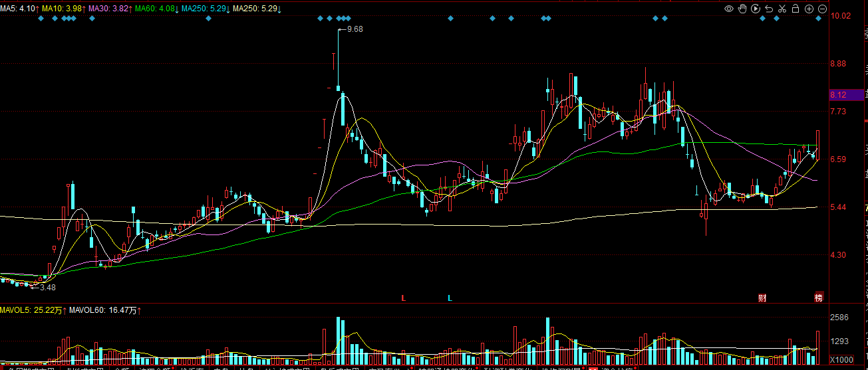Select the hand pan tool
The width and height of the screenshot is (868, 370).
(x=742, y=9)
